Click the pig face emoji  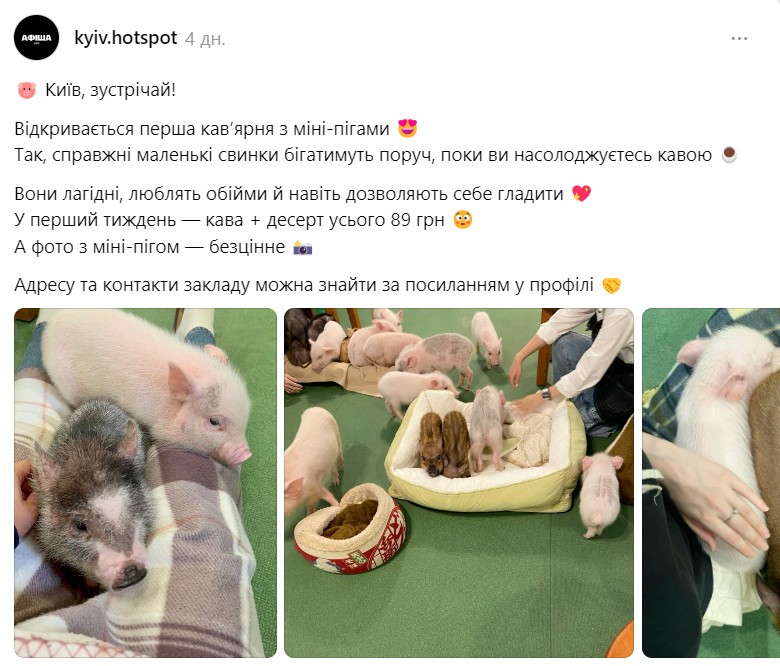27,91
